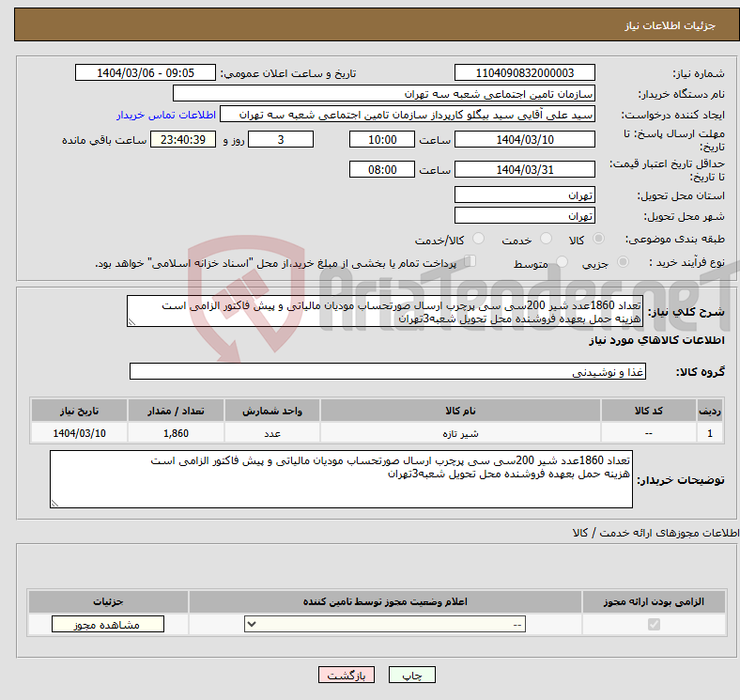Click the buyer notes text area
Image resolution: width=740 pixels, height=700 pixels.
tap(341, 479)
